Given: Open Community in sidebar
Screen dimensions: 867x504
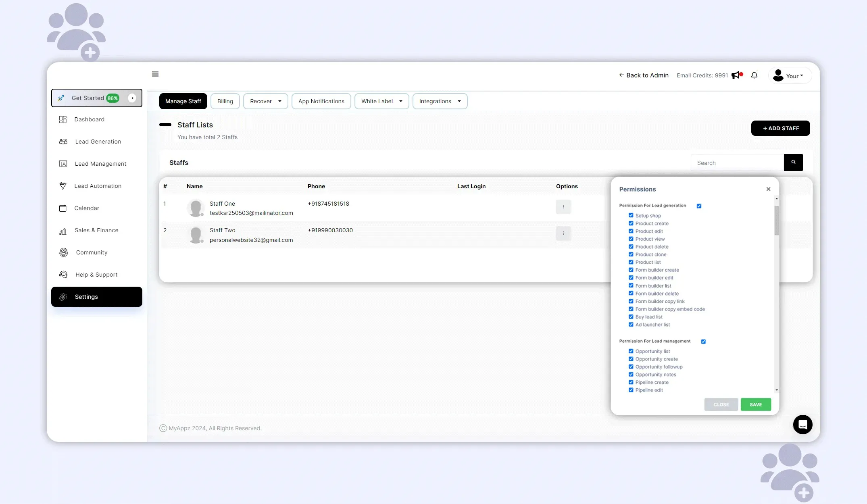Looking at the screenshot, I should pos(97,252).
